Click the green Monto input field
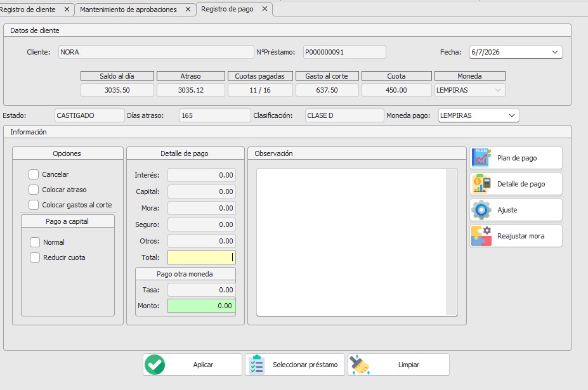 (x=201, y=306)
